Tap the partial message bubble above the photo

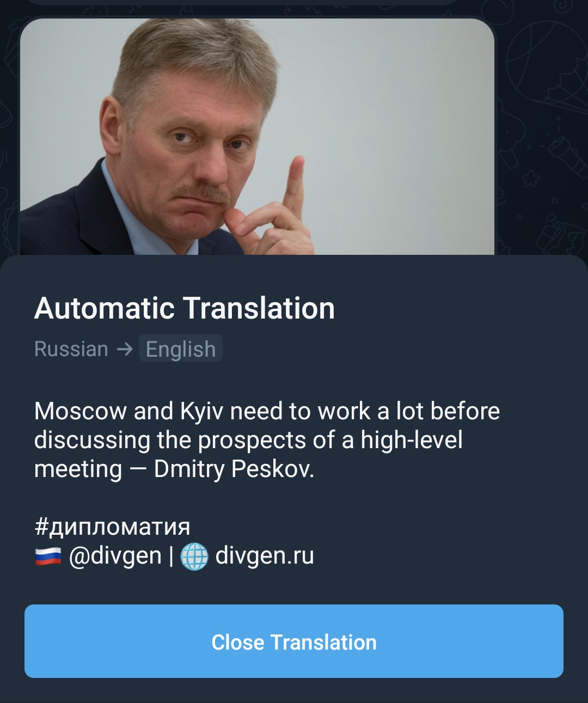point(242,2)
